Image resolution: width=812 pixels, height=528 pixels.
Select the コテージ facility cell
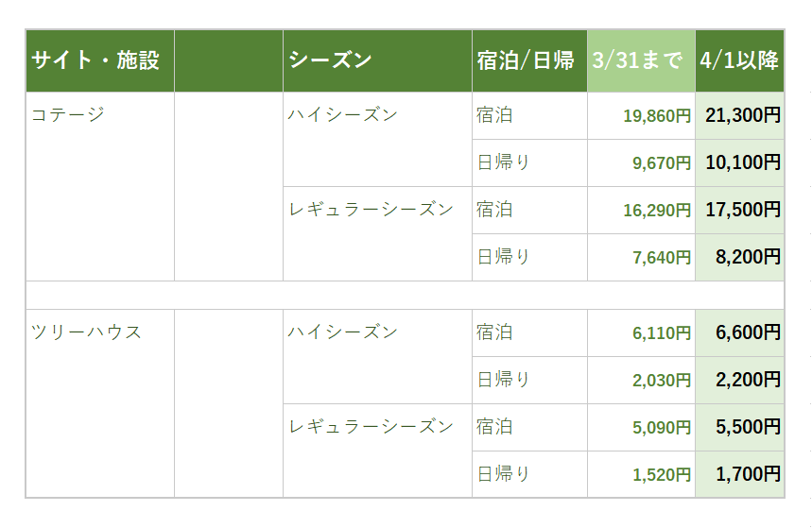68,115
